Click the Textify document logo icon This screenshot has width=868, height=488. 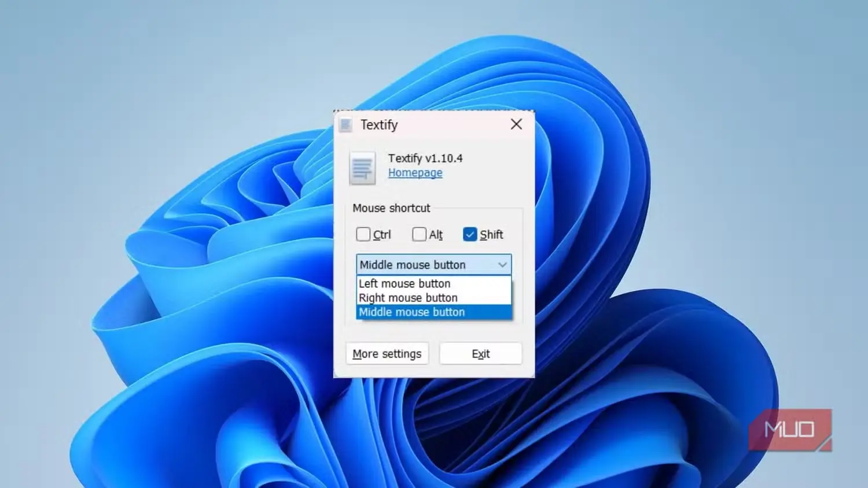362,168
